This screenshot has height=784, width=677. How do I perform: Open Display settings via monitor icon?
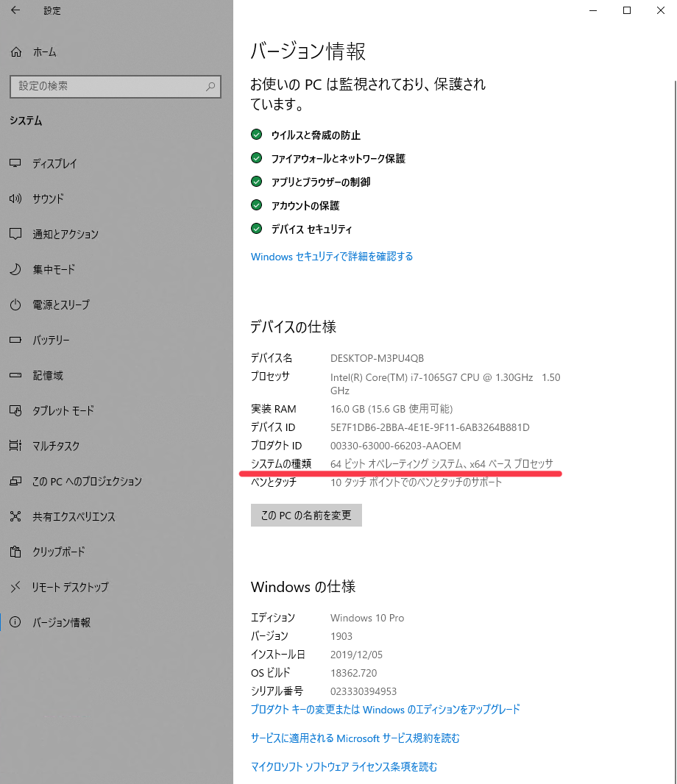point(15,164)
